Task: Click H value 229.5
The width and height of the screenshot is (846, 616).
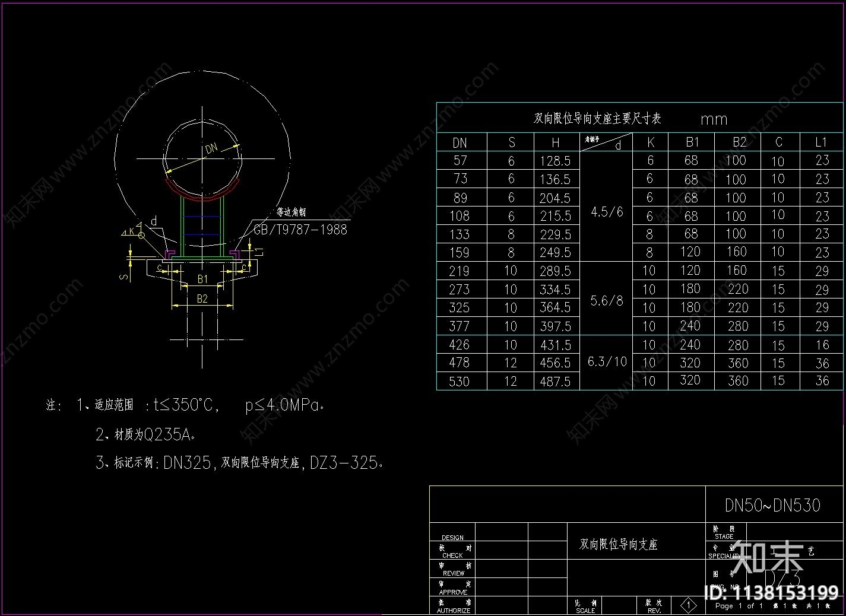Action: tap(555, 234)
